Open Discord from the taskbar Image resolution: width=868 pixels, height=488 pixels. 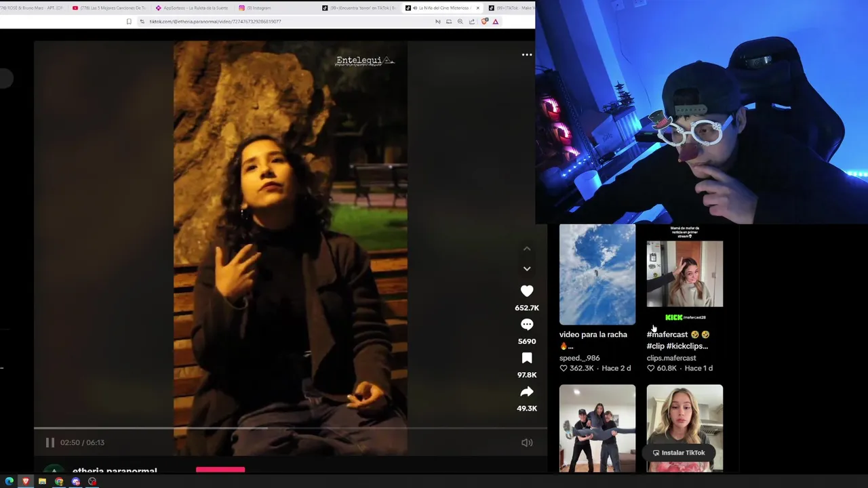point(75,481)
